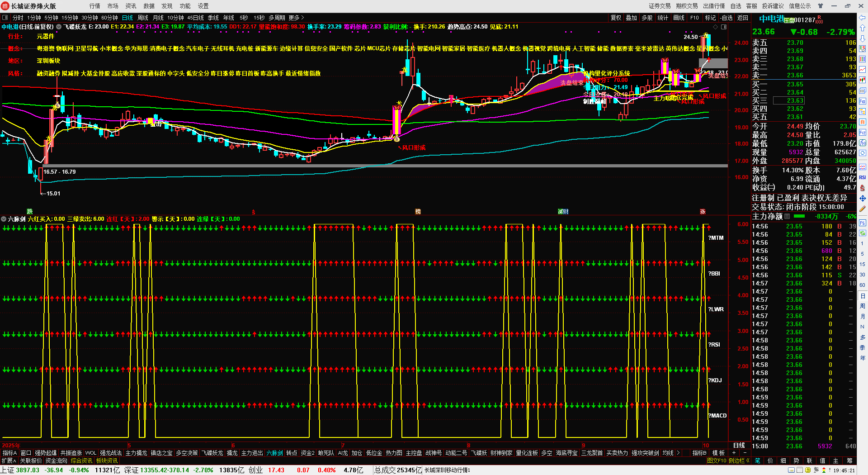Click the line chart icon in right sidebar
The height and width of the screenshot is (475, 868).
[x=862, y=69]
